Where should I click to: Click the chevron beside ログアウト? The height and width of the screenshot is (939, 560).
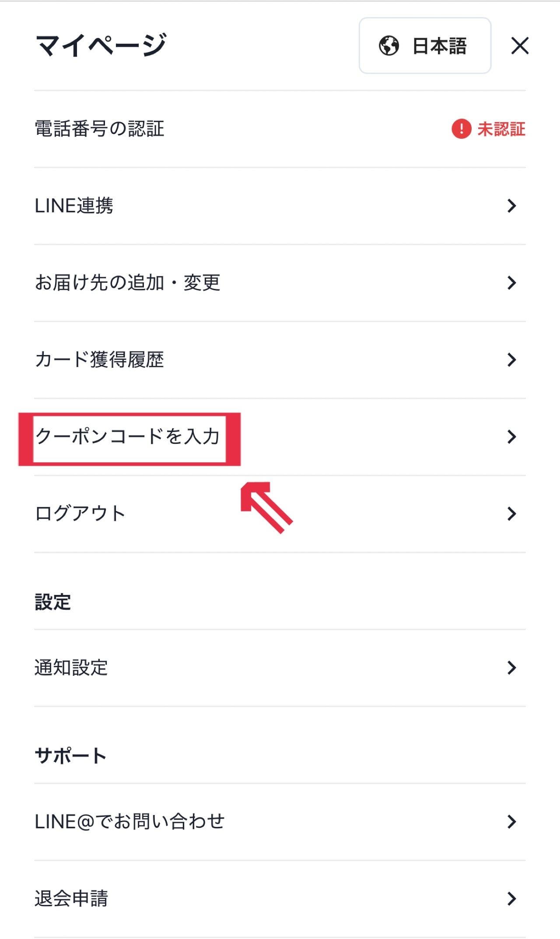tap(511, 513)
